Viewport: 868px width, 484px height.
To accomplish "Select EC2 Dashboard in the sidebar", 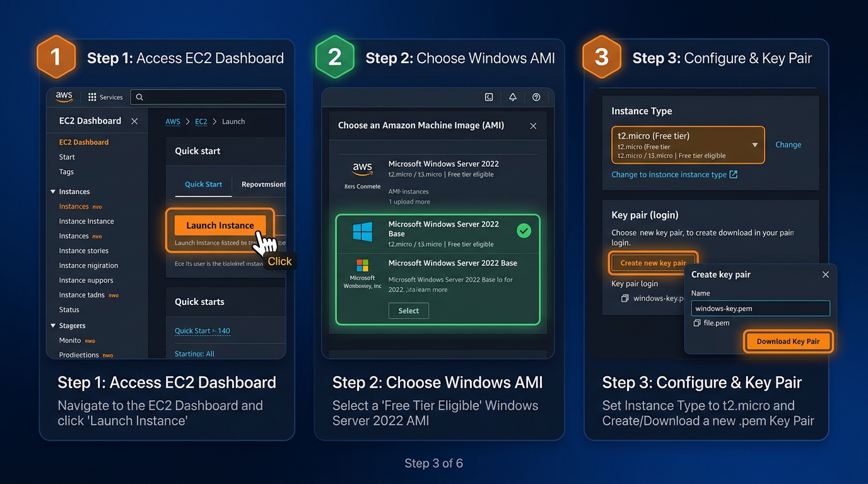I will coord(84,142).
